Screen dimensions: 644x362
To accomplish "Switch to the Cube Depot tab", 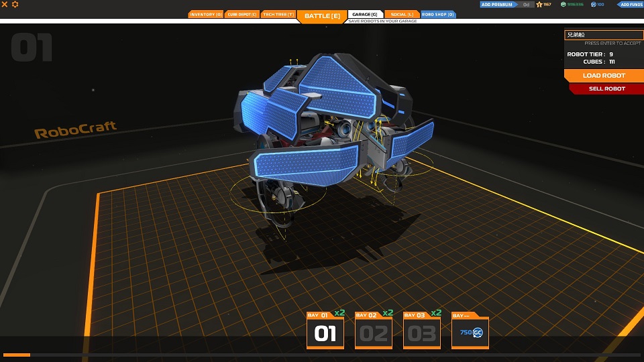I will tap(242, 14).
